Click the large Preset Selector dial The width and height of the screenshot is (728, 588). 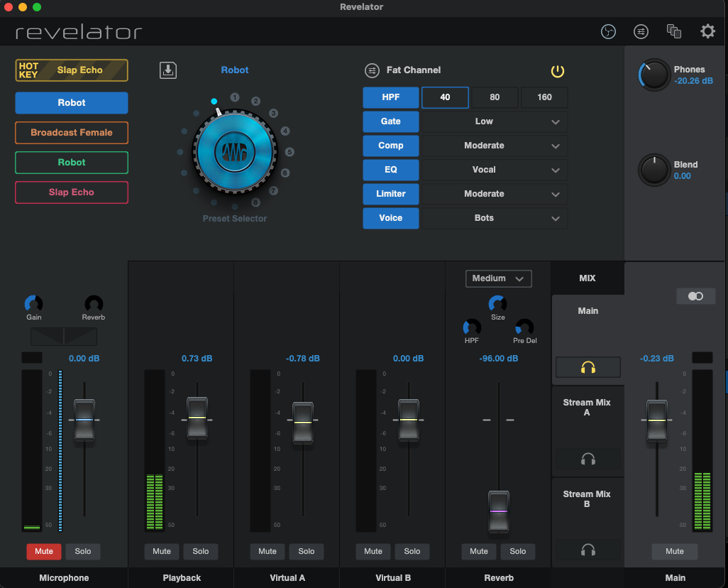(x=234, y=151)
